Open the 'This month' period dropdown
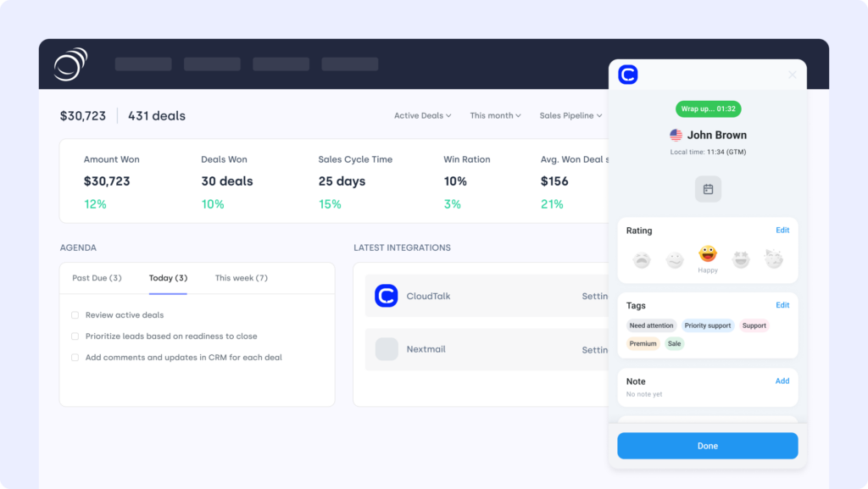Screen dimensions: 868x489 [x=495, y=115]
